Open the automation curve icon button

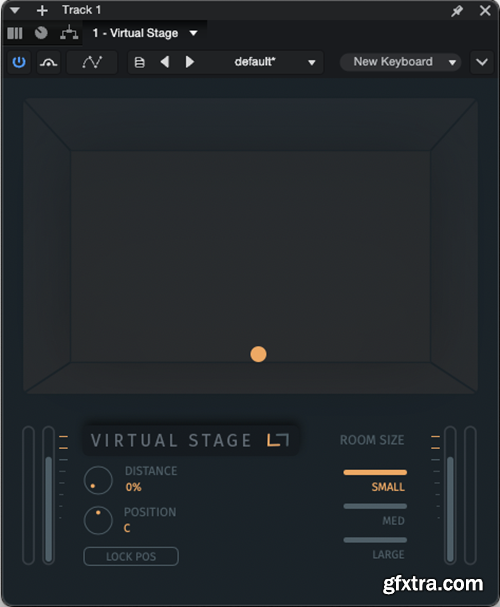[x=92, y=62]
